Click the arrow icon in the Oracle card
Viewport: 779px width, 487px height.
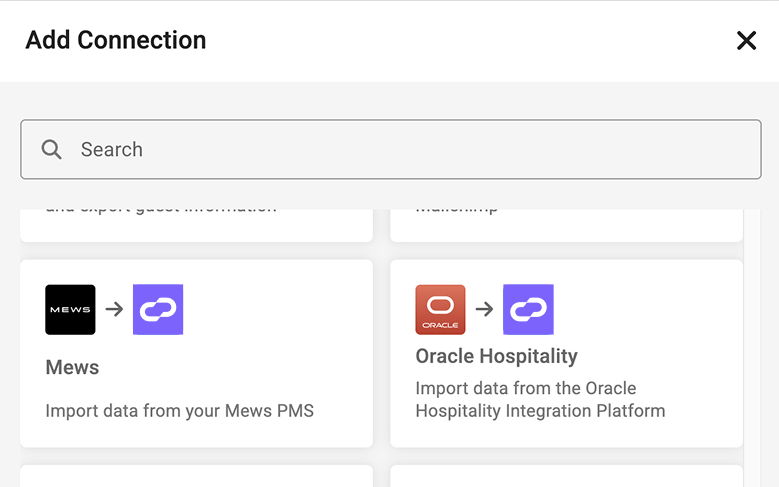tap(484, 309)
